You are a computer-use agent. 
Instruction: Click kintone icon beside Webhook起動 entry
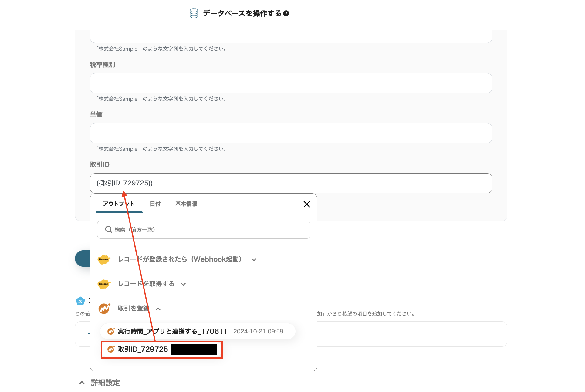click(103, 259)
